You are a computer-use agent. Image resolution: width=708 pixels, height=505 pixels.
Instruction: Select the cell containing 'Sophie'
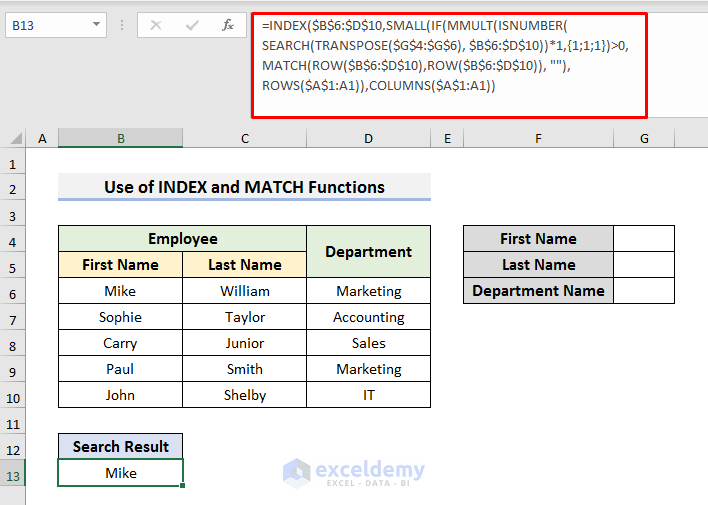(x=121, y=317)
